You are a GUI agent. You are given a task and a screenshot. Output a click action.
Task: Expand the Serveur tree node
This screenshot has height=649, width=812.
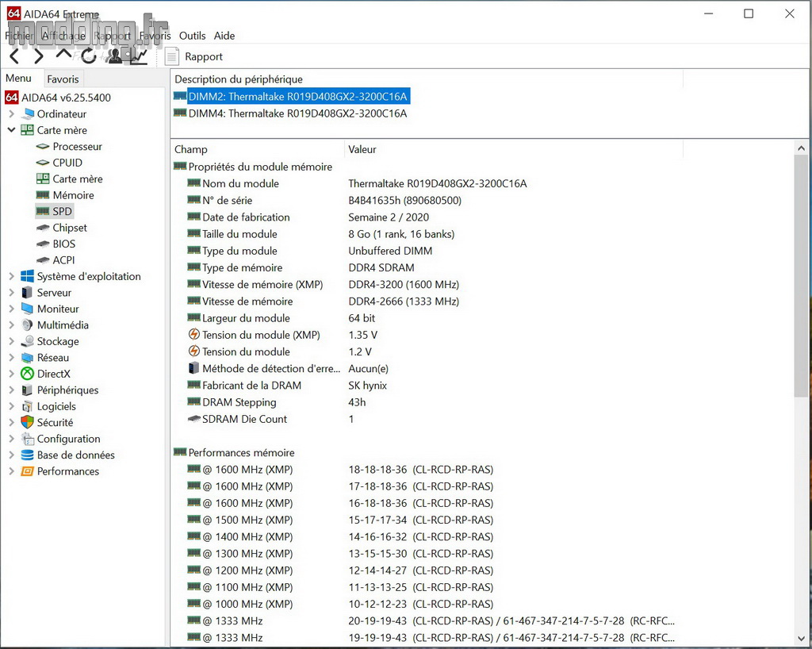11,292
